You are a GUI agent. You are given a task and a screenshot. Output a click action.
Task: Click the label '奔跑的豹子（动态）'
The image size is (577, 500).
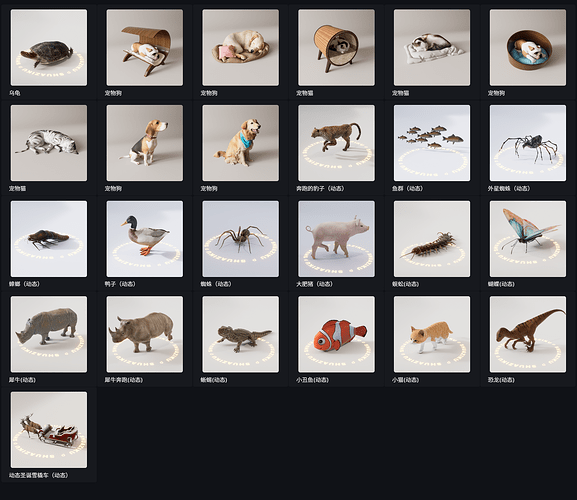[x=320, y=188]
